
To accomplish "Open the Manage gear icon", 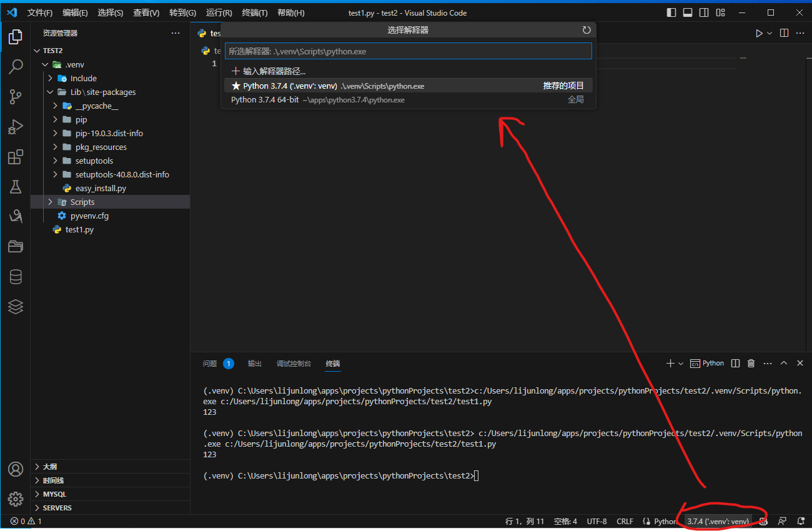I will [16, 499].
